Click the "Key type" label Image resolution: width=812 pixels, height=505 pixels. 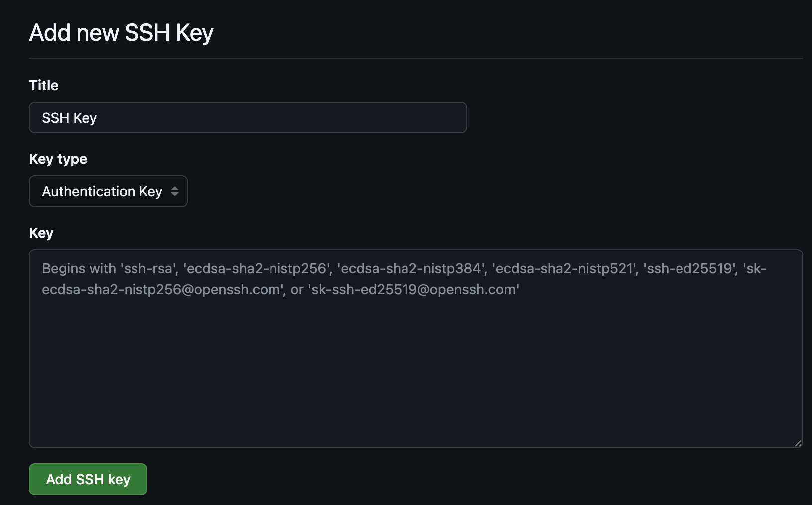pyautogui.click(x=58, y=159)
